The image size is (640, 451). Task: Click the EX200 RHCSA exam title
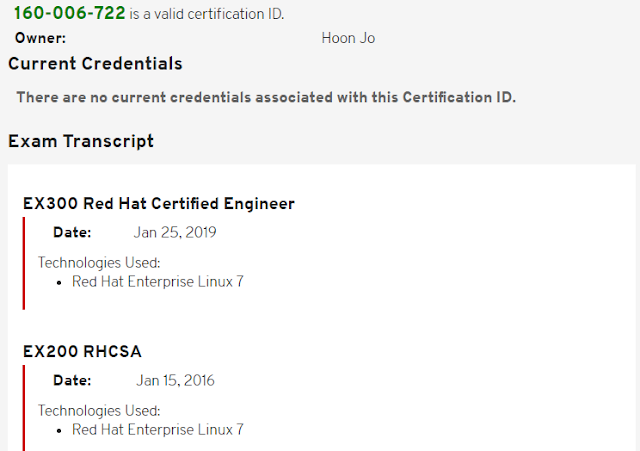coord(82,351)
